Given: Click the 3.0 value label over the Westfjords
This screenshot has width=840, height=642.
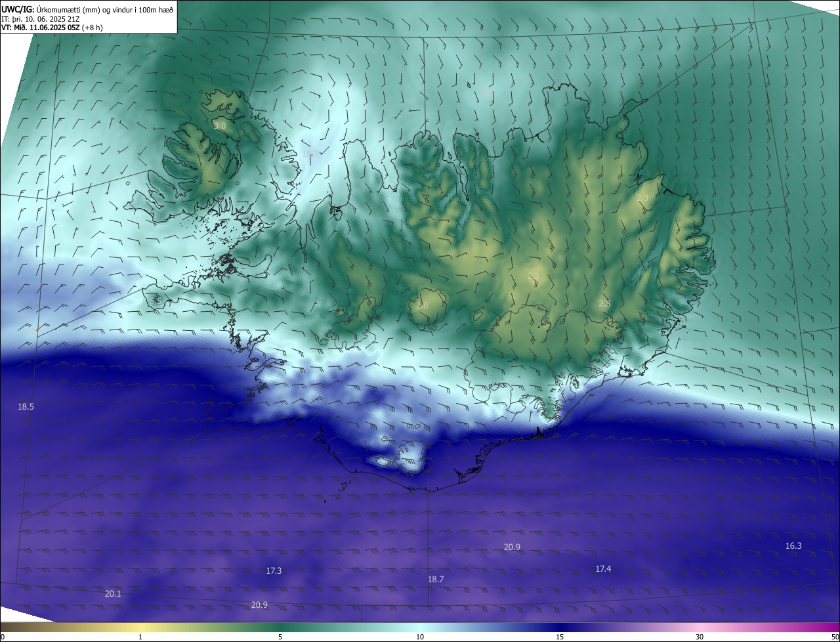Looking at the screenshot, I should [x=220, y=125].
